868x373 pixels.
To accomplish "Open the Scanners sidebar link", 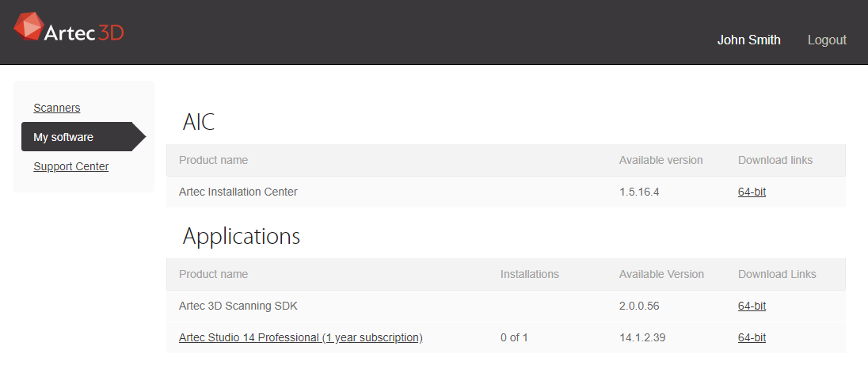I will coord(56,108).
